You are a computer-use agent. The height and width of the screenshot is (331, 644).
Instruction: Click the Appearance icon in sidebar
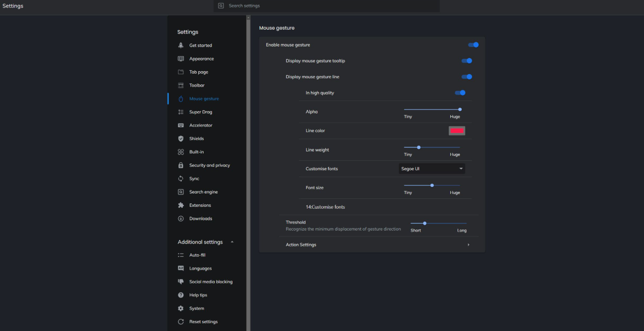tap(181, 59)
